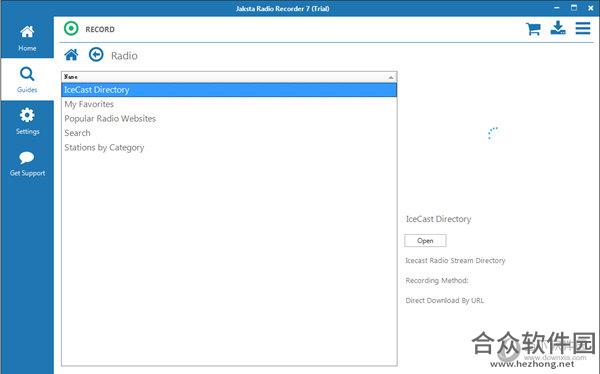Click the RECORD label
Viewport: 600px width, 374px height.
pyautogui.click(x=100, y=29)
